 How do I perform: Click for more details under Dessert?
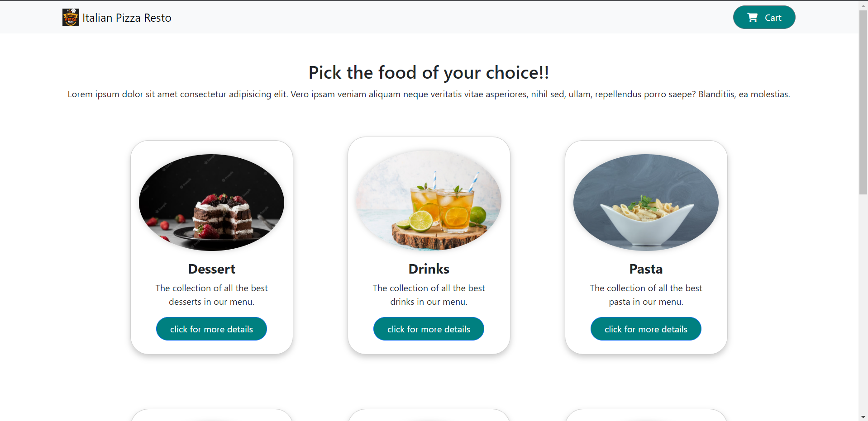click(211, 329)
